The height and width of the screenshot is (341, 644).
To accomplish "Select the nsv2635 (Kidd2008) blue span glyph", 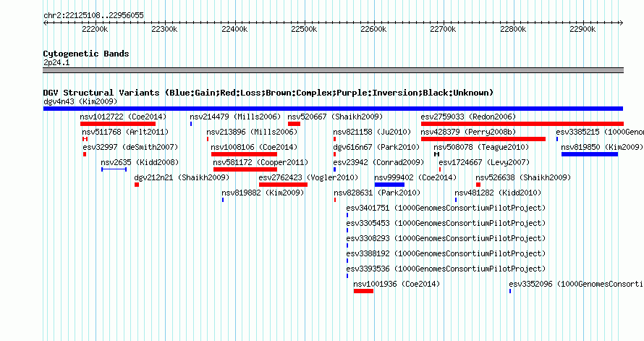I will (114, 169).
